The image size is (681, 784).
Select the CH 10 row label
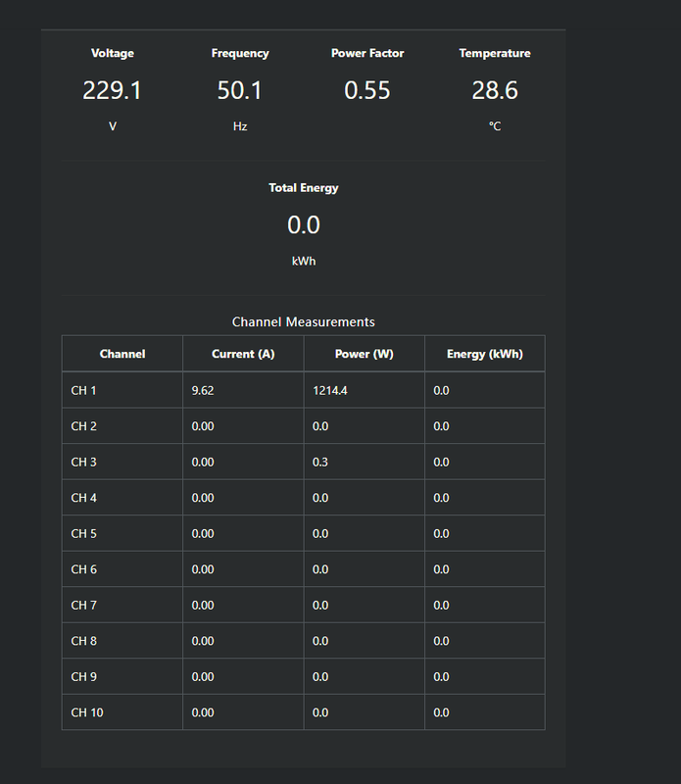point(87,712)
